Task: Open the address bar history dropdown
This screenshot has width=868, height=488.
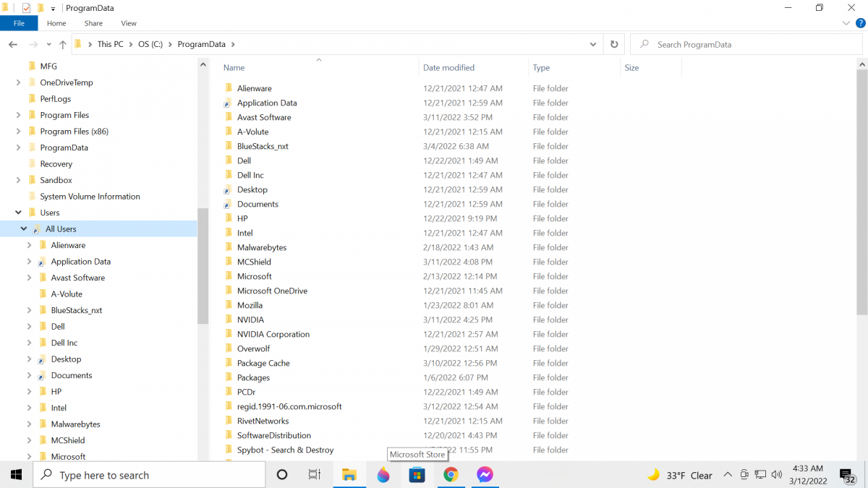Action: click(x=592, y=44)
